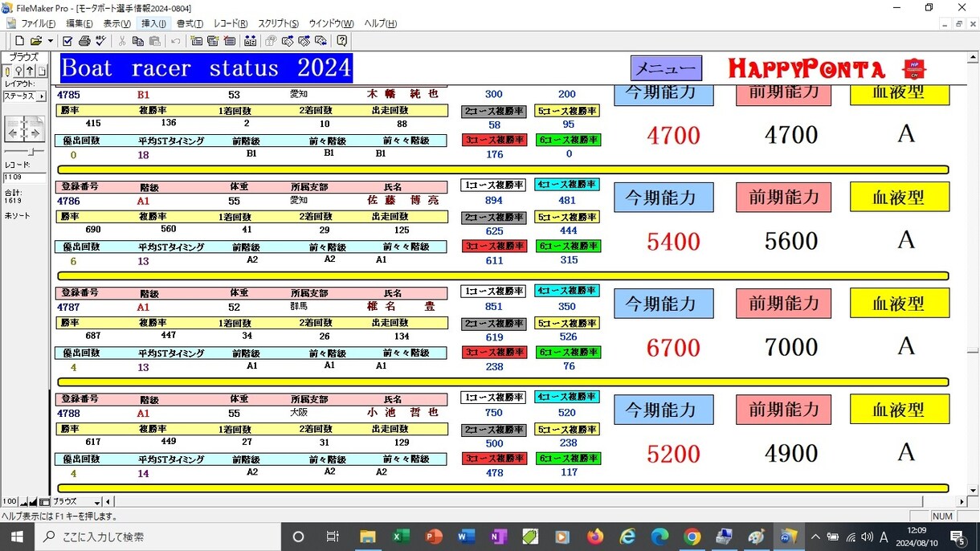Expand the ステータス layout popup menu
This screenshot has height=551, width=980.
click(x=24, y=96)
